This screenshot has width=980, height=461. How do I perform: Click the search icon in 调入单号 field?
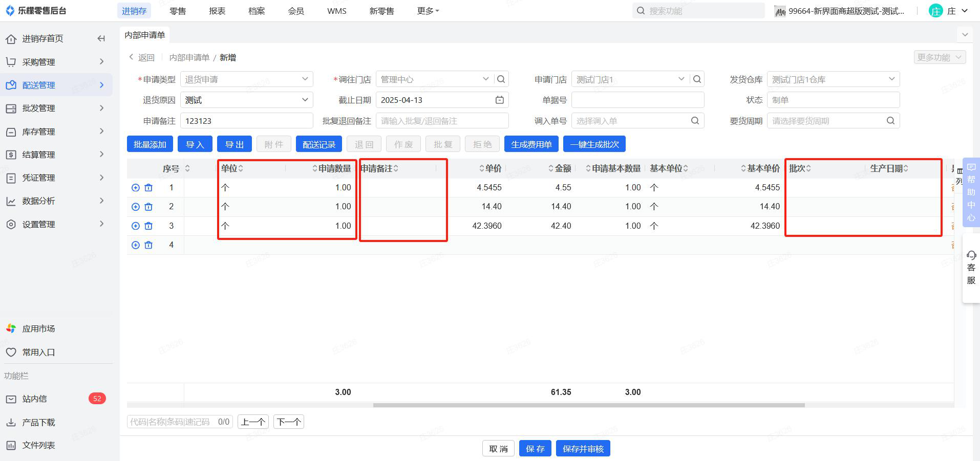point(695,121)
